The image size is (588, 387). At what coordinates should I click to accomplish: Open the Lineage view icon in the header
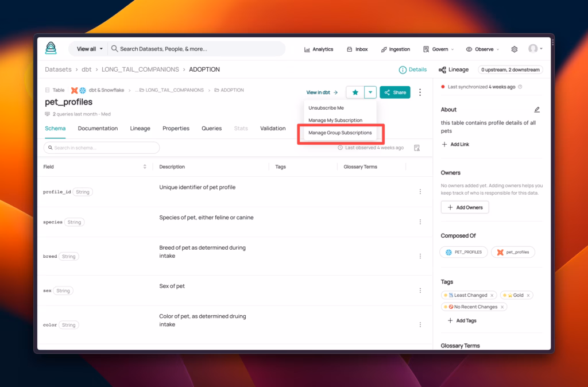(x=454, y=69)
